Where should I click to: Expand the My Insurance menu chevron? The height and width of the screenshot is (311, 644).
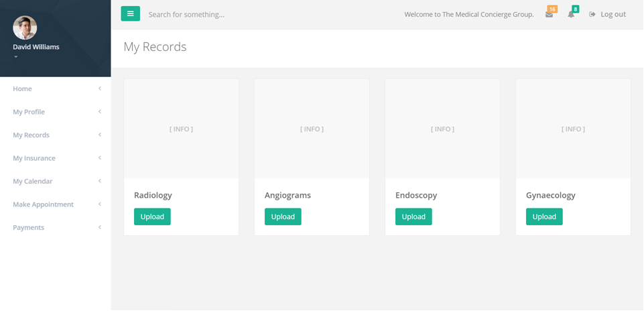pyautogui.click(x=100, y=158)
